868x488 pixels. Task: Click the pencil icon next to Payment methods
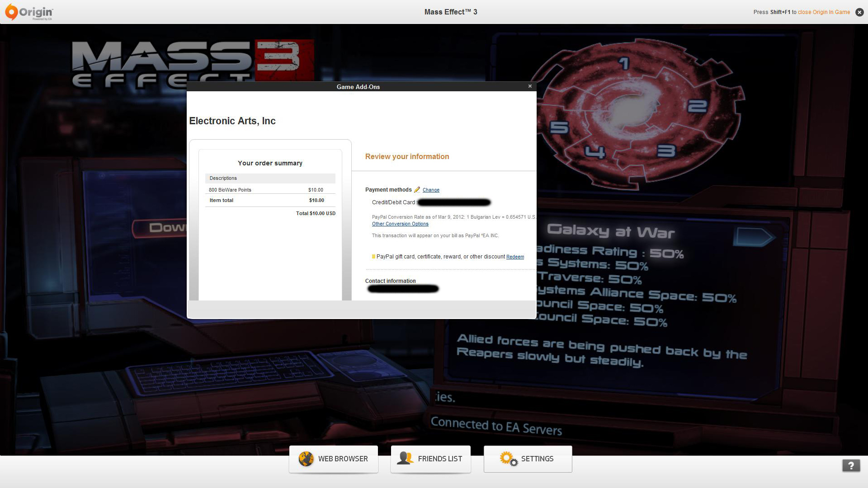(x=417, y=190)
